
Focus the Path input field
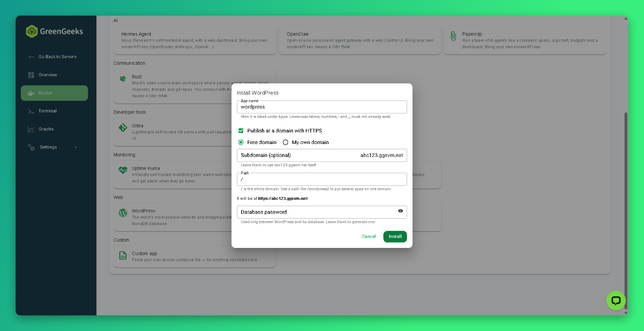point(322,179)
